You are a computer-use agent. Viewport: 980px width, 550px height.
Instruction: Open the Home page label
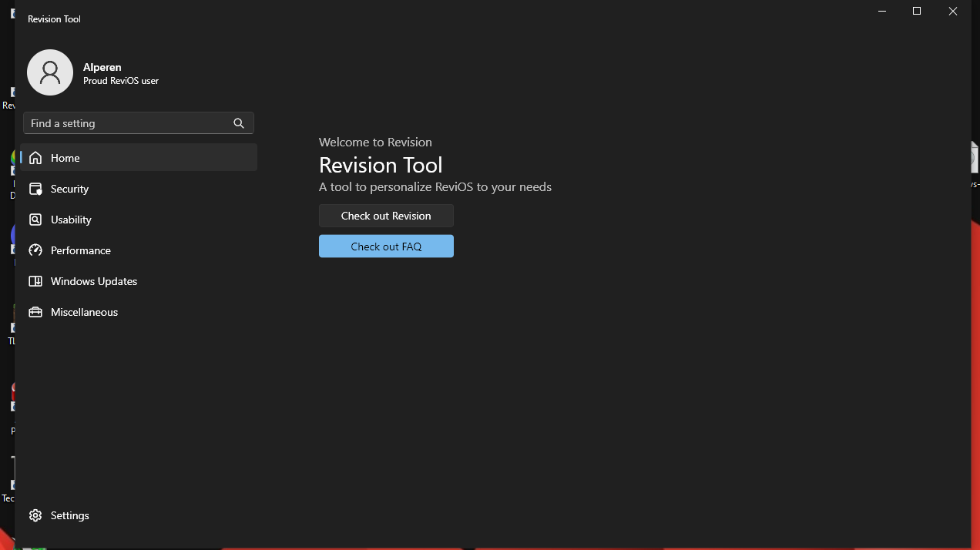coord(65,158)
